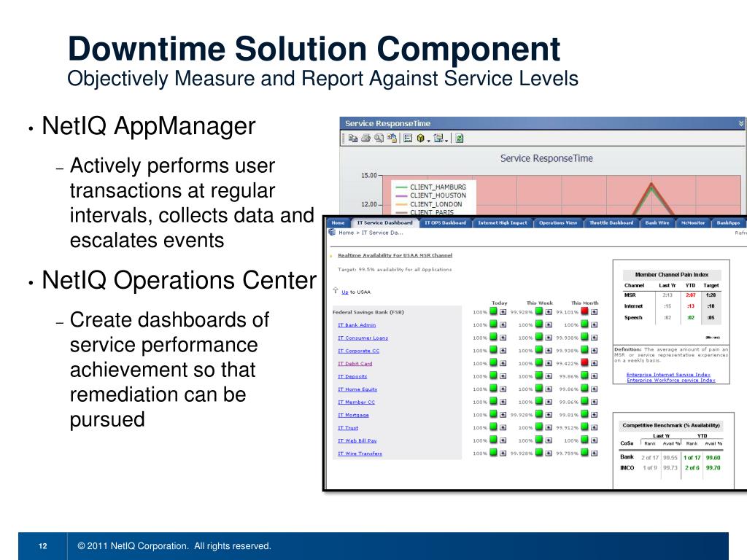
Task: Switch to the IT OPS Dashboard tab
Action: (x=446, y=223)
